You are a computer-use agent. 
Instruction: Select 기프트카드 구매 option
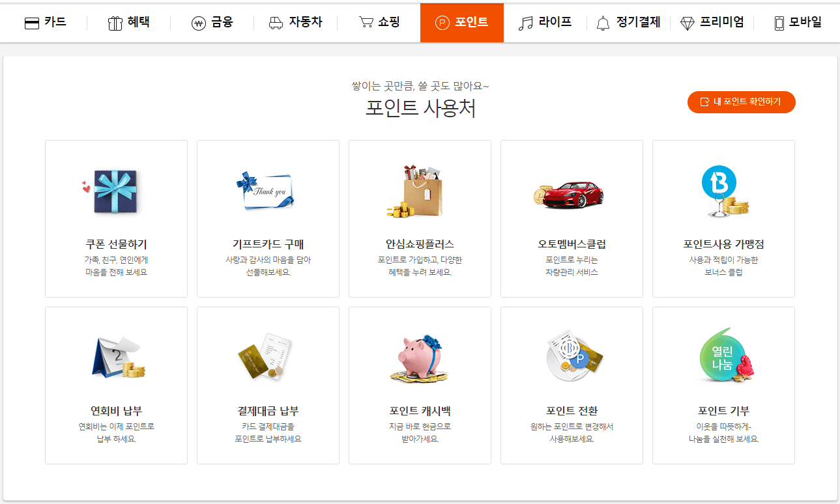click(x=268, y=218)
